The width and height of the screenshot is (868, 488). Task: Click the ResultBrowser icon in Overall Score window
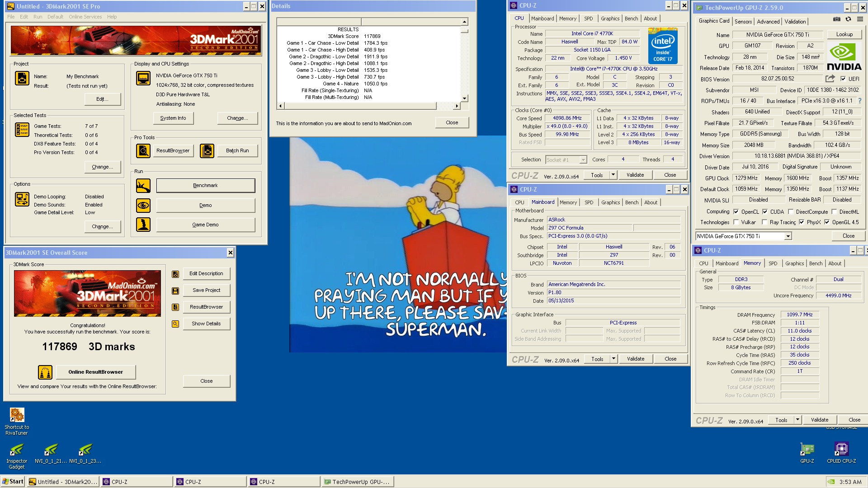click(175, 307)
